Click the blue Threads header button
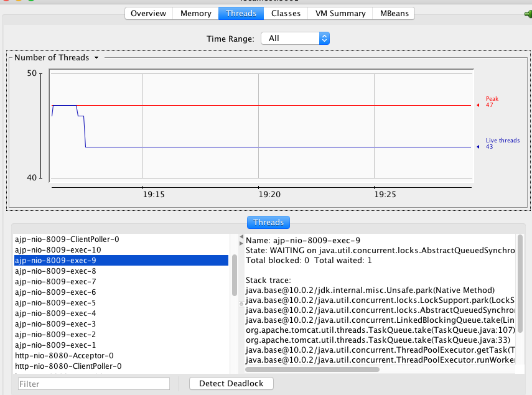 point(268,222)
